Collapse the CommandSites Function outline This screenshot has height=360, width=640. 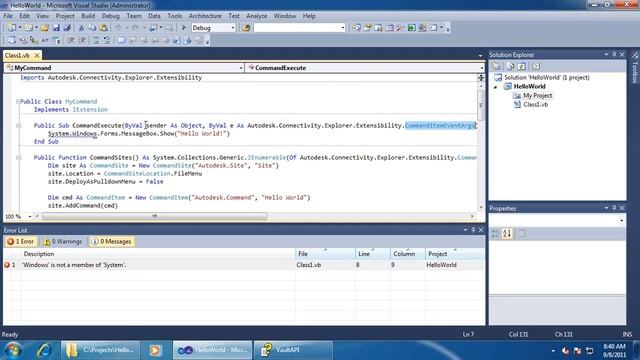point(18,157)
